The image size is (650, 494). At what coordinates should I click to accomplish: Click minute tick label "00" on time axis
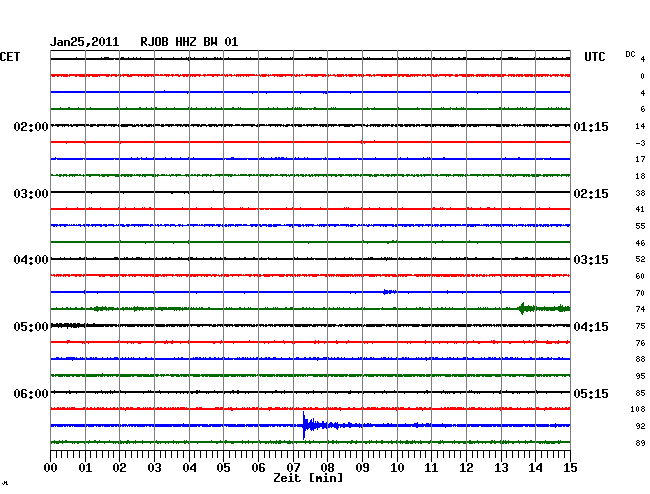pos(51,468)
